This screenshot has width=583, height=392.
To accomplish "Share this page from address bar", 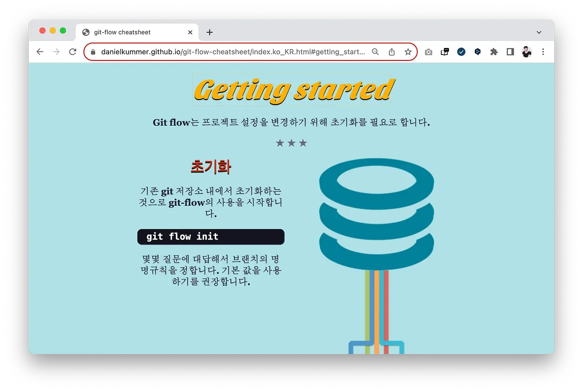I will click(392, 52).
